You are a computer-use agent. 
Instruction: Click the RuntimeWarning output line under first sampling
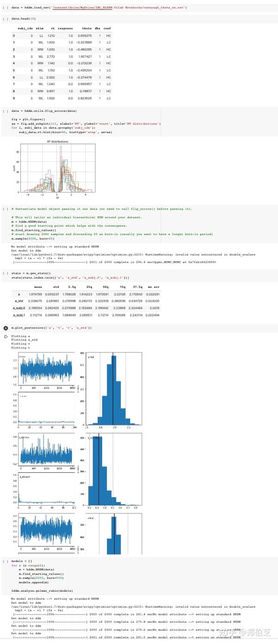pos(133,254)
